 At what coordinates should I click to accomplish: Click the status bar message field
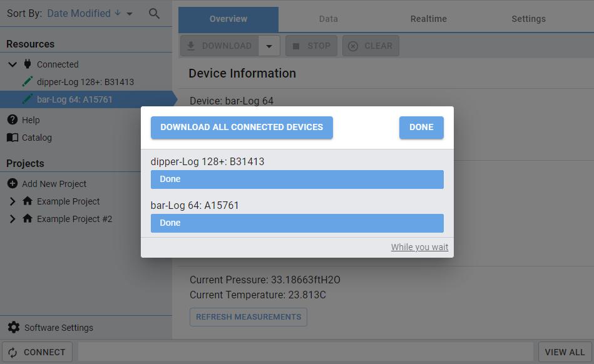(306, 352)
